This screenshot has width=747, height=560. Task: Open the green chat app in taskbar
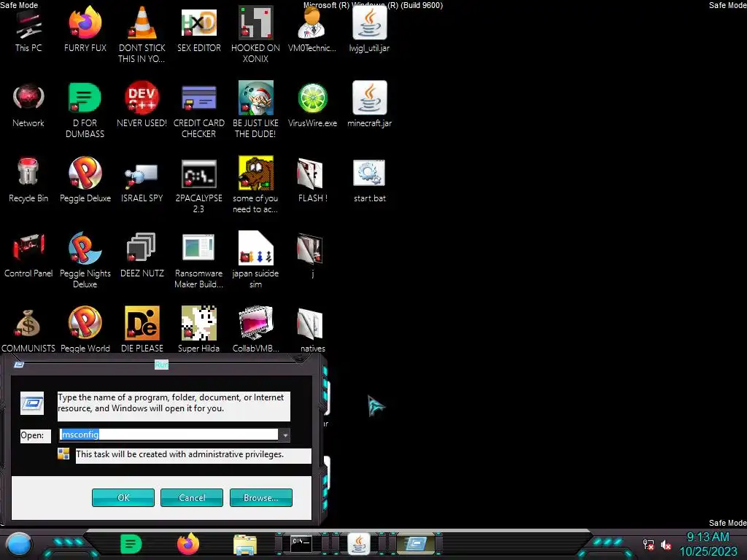point(131,544)
